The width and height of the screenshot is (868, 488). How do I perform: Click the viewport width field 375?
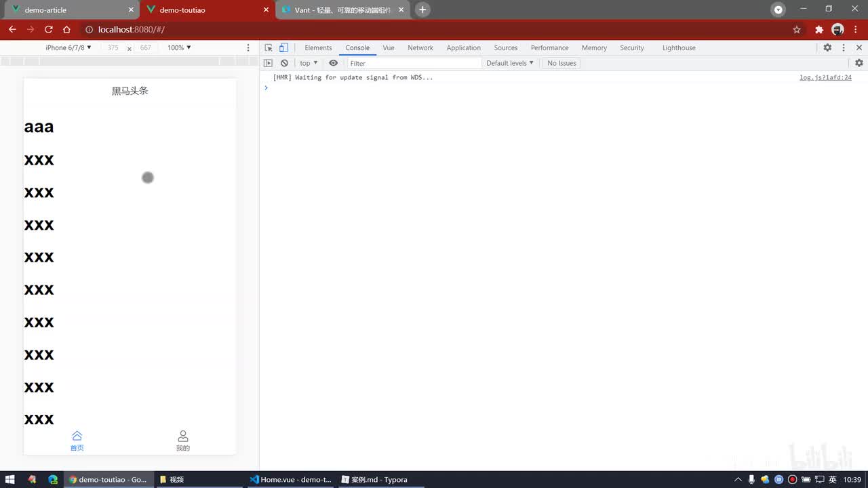coord(113,47)
